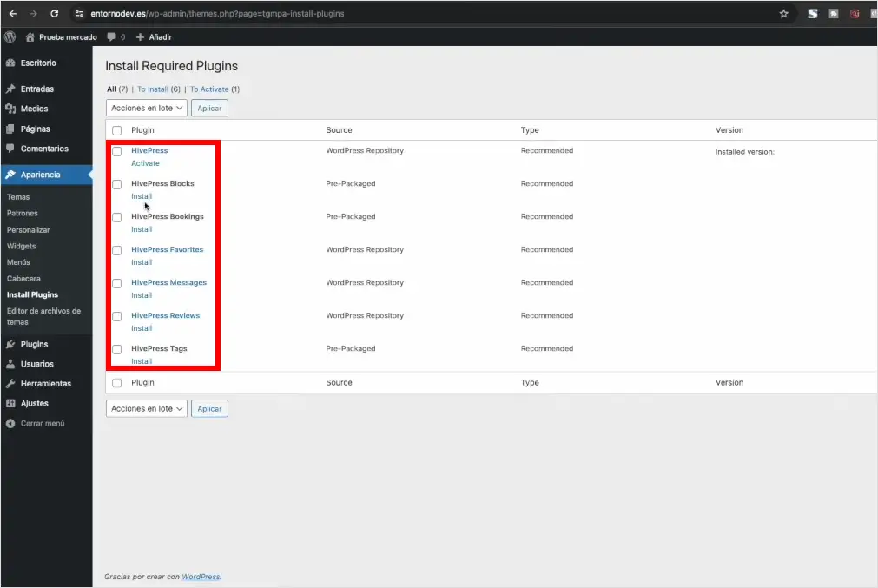Click the Entradas pushpin icon

(10, 89)
